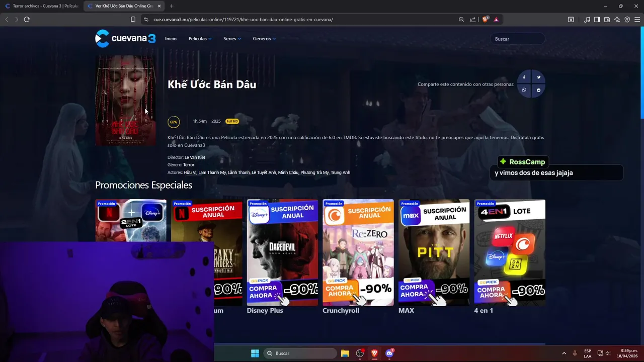Viewport: 644px width, 362px height.
Task: Go forward to the next page
Action: coord(17,19)
